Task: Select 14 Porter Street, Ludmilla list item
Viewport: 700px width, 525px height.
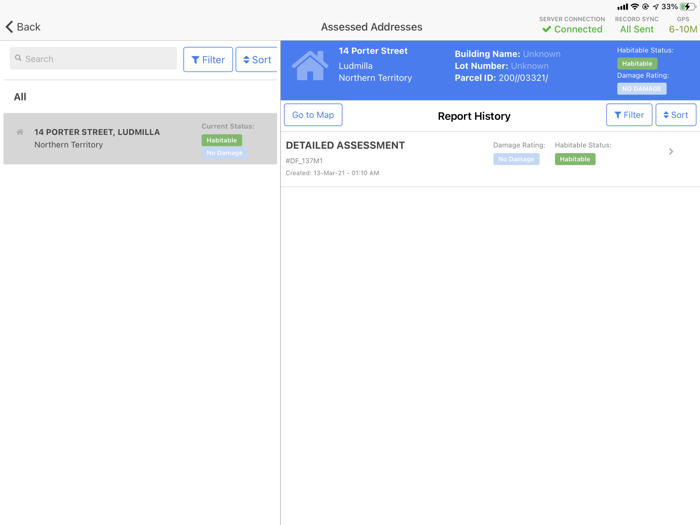Action: pyautogui.click(x=140, y=139)
